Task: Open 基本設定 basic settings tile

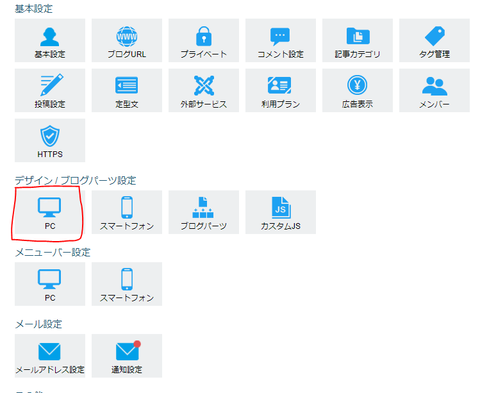Action: pyautogui.click(x=50, y=40)
